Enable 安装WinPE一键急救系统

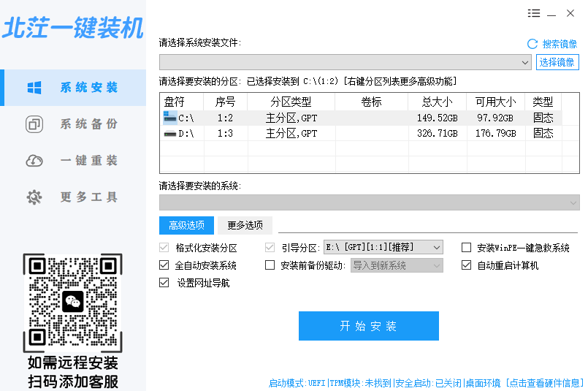466,248
